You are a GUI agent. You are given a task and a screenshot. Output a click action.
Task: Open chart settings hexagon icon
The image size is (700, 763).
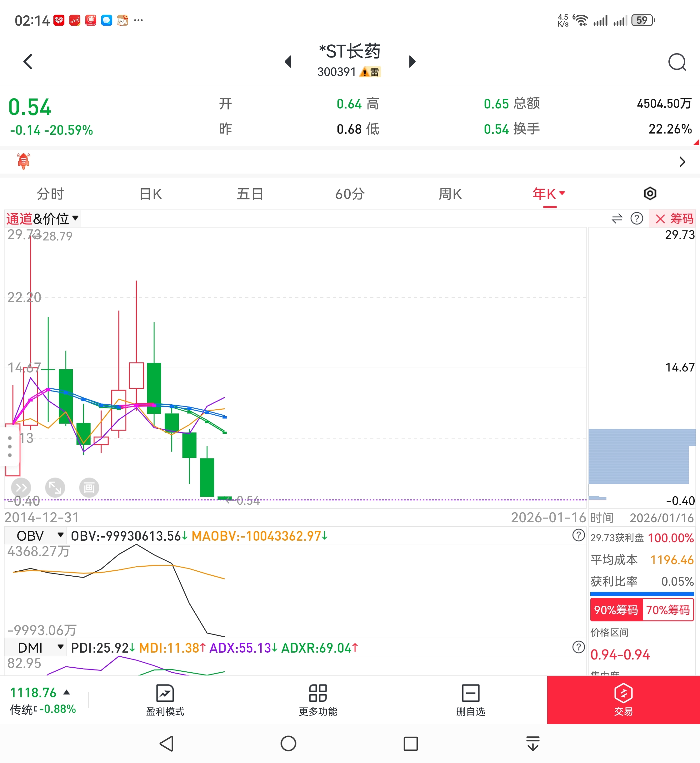coord(650,194)
